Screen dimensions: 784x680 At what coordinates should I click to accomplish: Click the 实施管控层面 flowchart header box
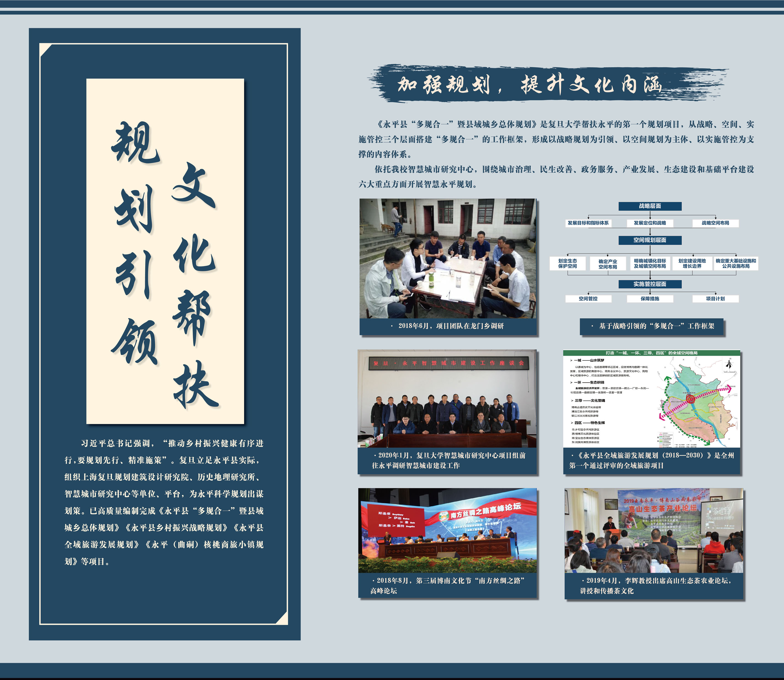tap(650, 284)
